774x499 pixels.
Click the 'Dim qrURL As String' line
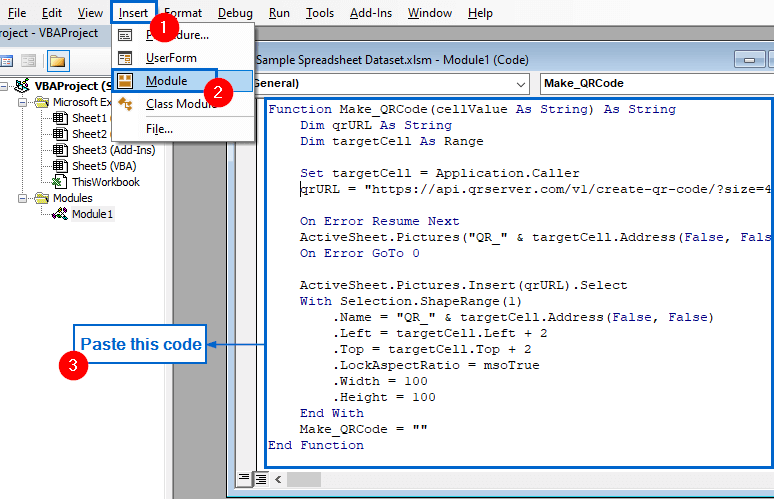point(376,125)
